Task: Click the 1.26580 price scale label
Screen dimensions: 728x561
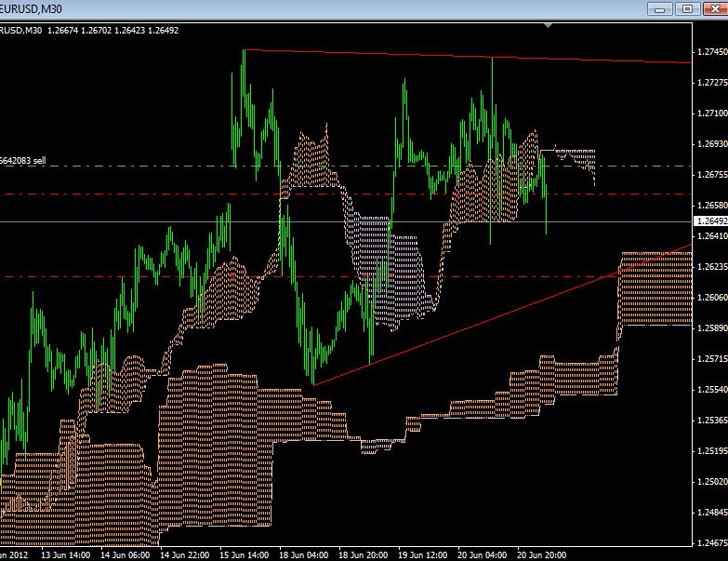Action: tap(712, 206)
